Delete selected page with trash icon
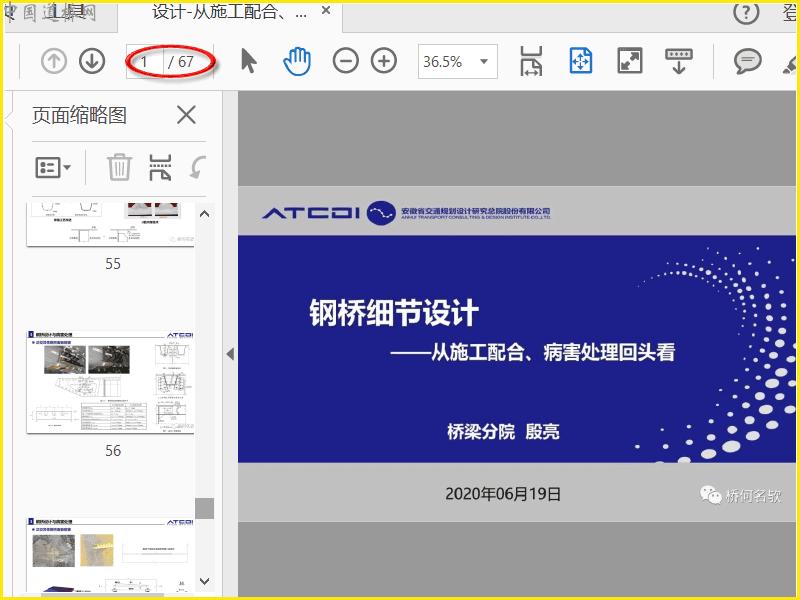 pyautogui.click(x=119, y=167)
